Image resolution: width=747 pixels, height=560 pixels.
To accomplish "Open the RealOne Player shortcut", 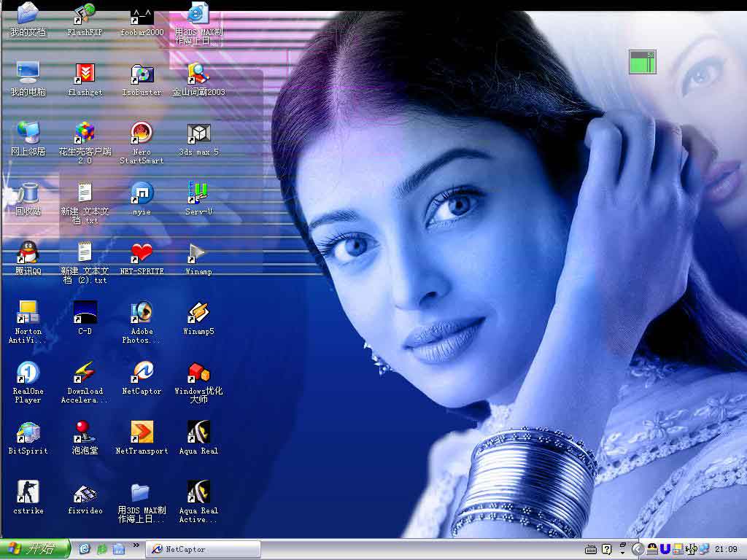I will pos(28,373).
